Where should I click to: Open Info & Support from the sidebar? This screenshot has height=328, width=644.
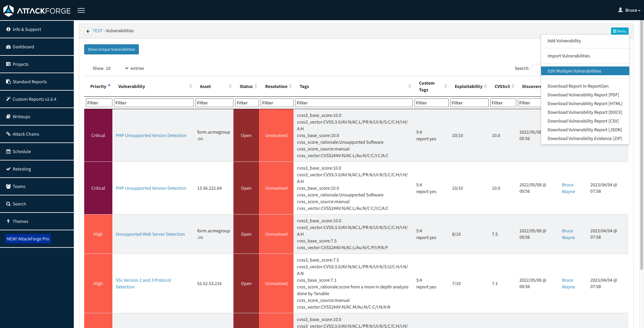click(x=8, y=29)
